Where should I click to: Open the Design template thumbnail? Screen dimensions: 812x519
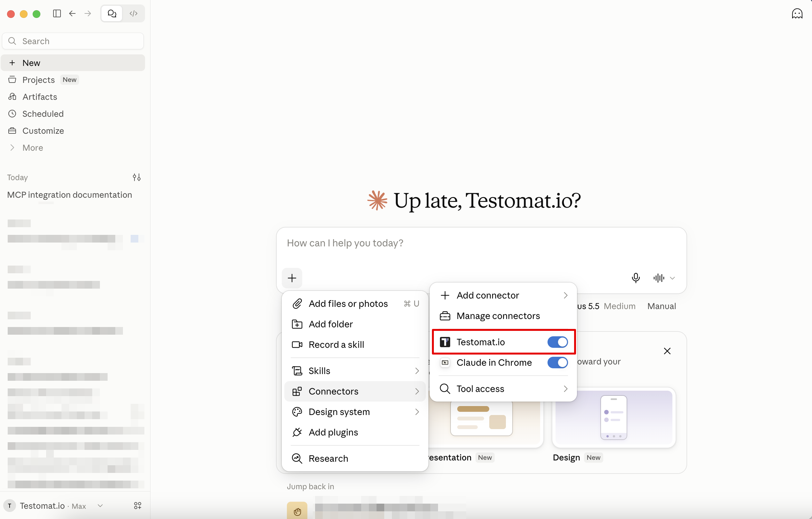click(x=614, y=418)
